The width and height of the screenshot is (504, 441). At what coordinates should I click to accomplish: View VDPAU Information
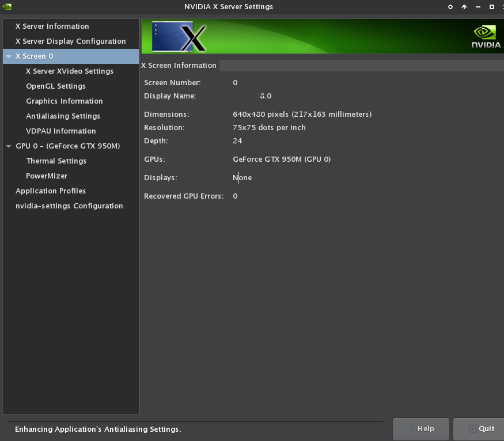click(x=61, y=131)
